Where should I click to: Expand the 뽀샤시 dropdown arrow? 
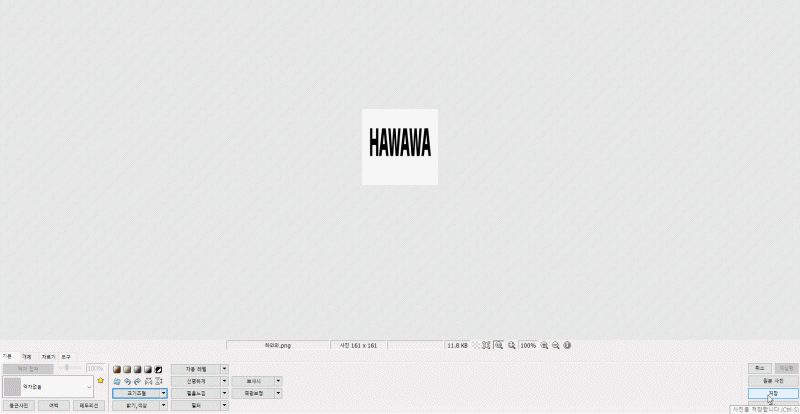[x=279, y=381]
